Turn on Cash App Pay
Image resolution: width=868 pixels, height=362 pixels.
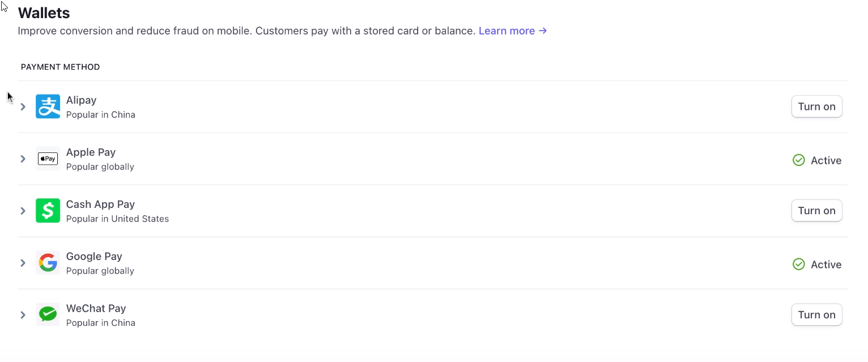click(x=816, y=211)
